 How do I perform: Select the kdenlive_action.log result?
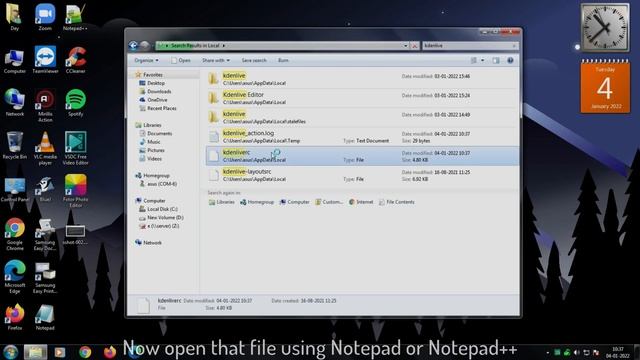[362, 137]
